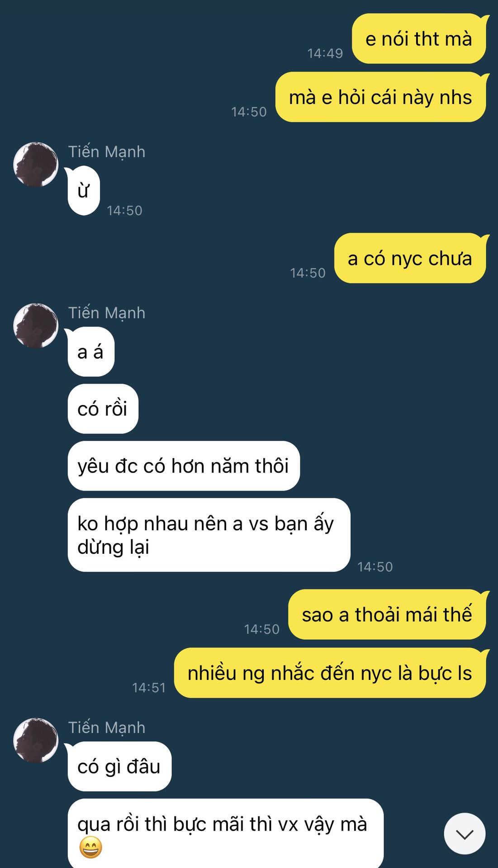Tap the Tiến Mạnh name above 'có gì đâu'
498x868 pixels.
pyautogui.click(x=107, y=728)
